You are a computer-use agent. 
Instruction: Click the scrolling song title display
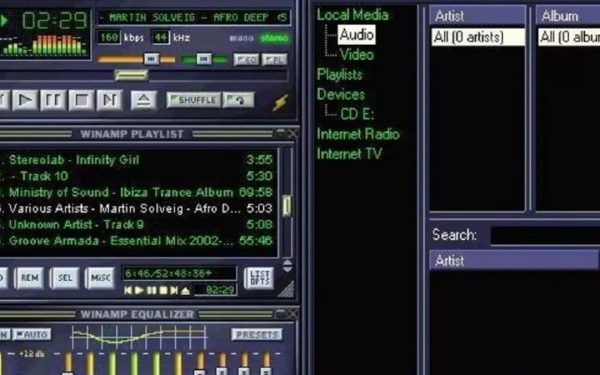[194, 18]
